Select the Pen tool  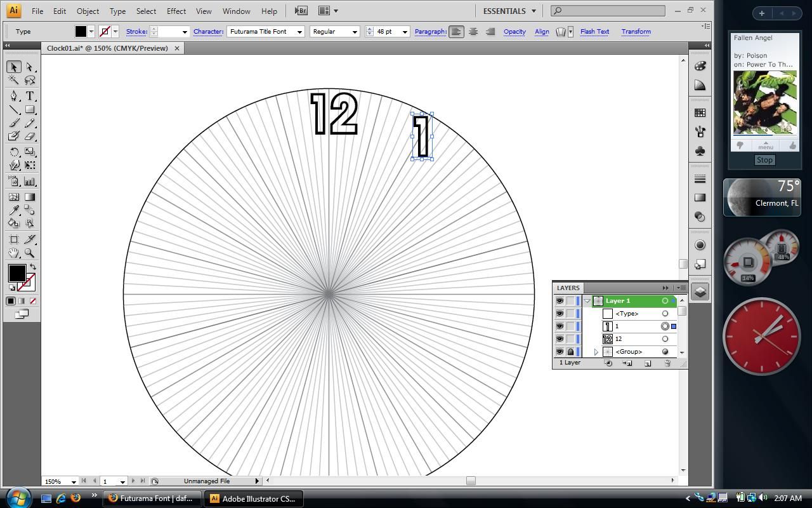point(14,96)
